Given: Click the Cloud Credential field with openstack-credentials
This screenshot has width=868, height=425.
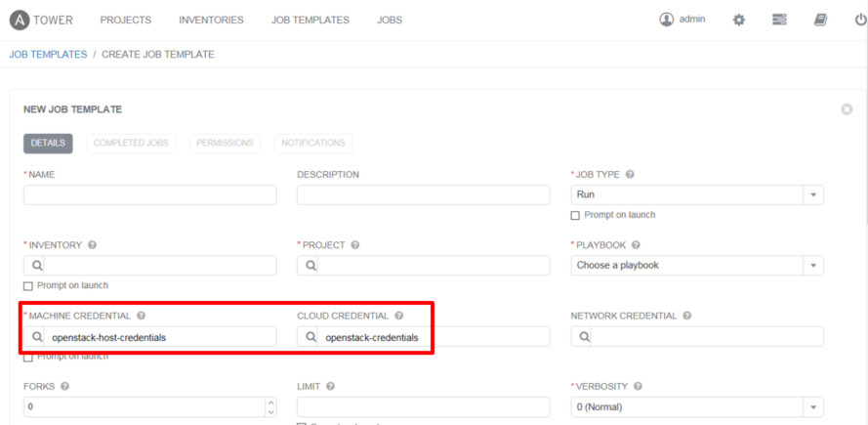Looking at the screenshot, I should (434, 336).
